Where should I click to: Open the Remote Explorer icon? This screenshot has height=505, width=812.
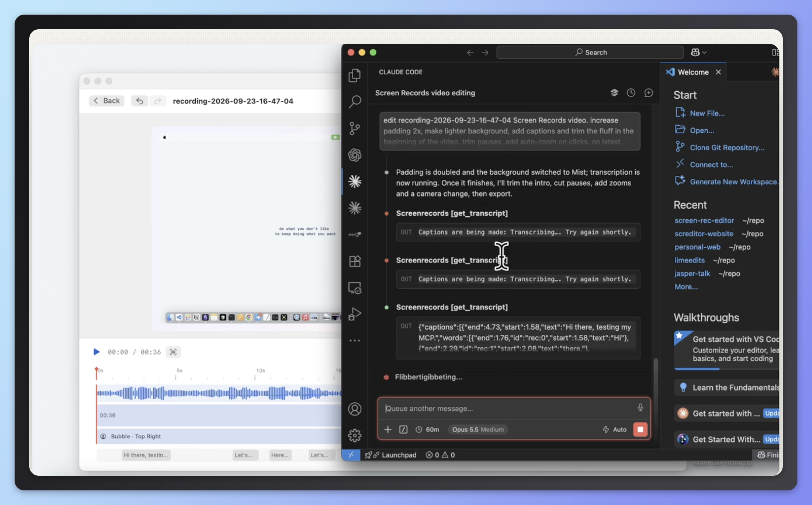point(355,288)
